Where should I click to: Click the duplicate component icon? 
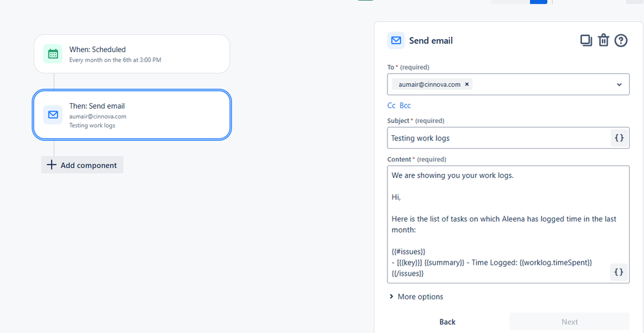[586, 41]
